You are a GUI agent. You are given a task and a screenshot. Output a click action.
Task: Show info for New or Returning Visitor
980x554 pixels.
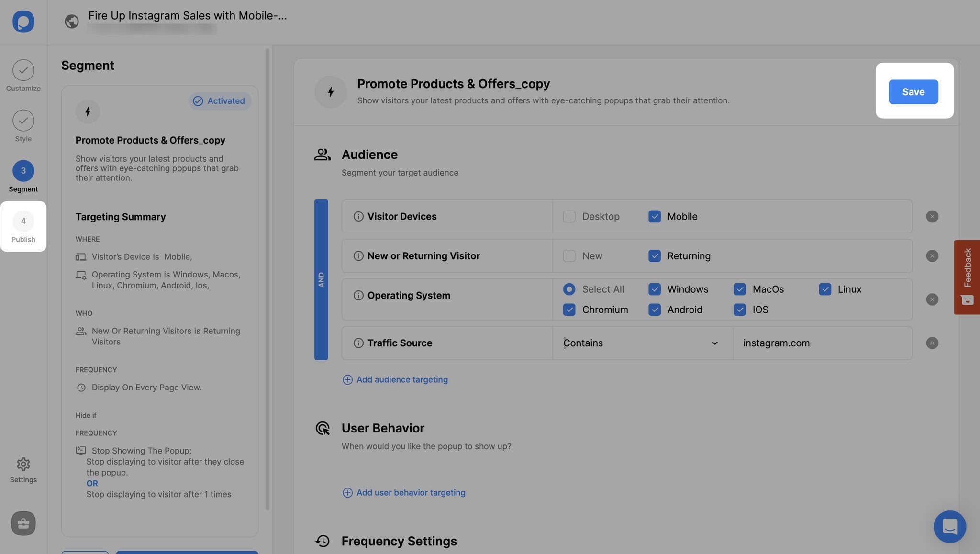(358, 256)
